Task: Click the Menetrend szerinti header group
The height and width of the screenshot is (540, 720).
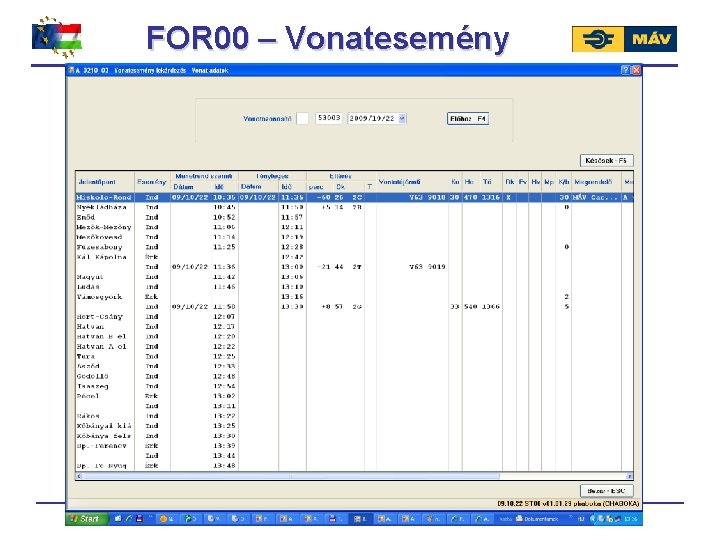Action: pos(204,176)
